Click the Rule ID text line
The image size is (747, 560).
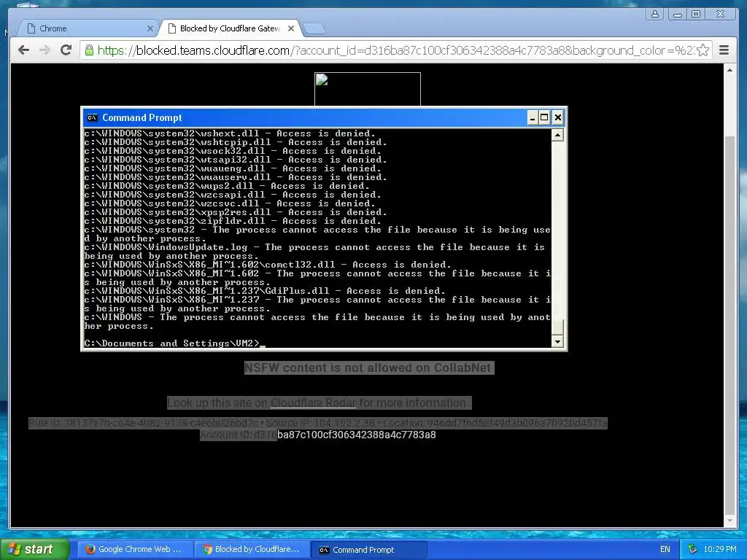[x=318, y=423]
